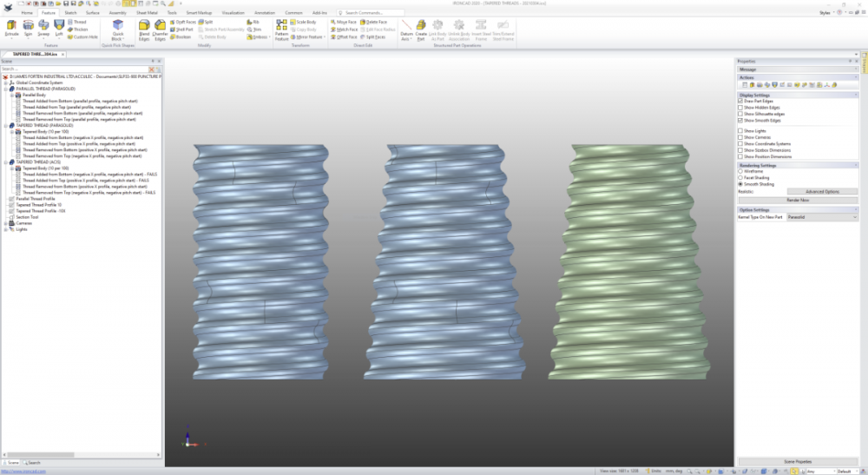The width and height of the screenshot is (868, 475).
Task: Expand Global Coordinate System tree node
Action: coord(5,82)
